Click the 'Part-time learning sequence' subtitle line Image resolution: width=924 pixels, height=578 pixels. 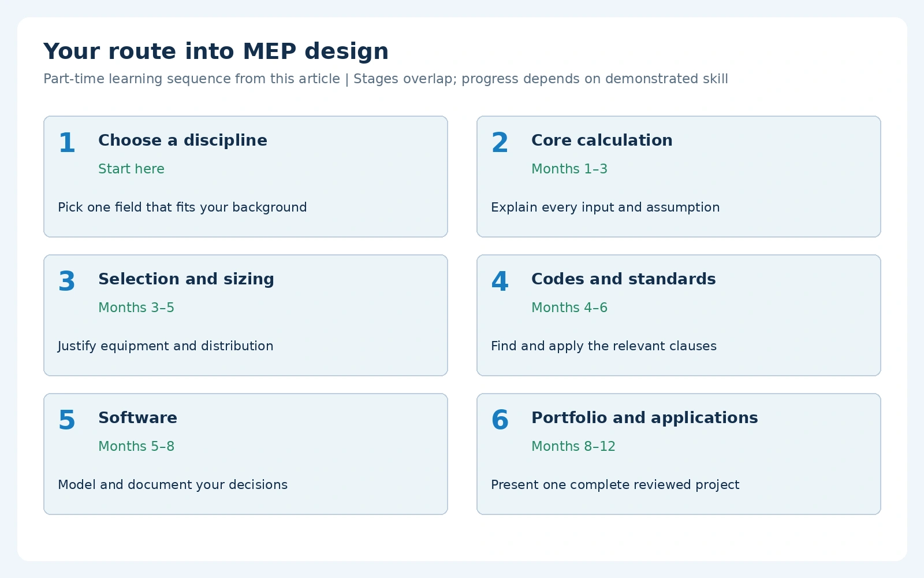click(386, 79)
